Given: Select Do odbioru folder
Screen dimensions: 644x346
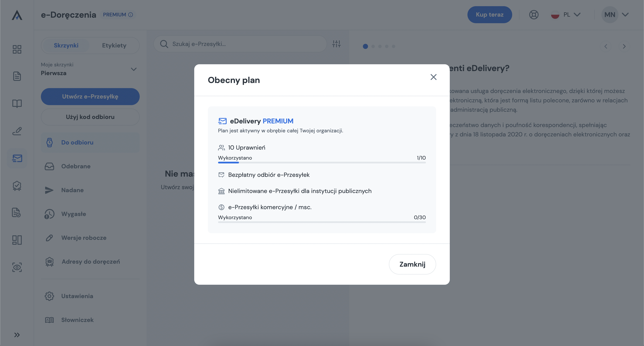Looking at the screenshot, I should tap(90, 142).
